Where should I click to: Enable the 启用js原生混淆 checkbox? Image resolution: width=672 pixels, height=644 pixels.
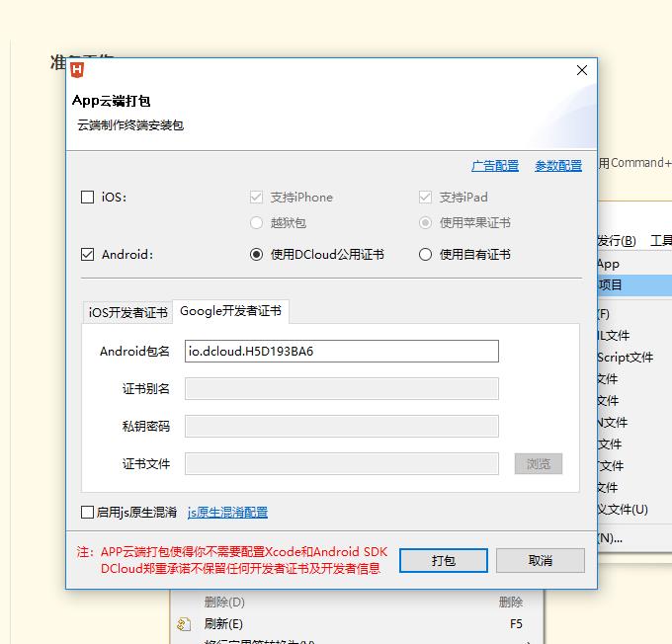(87, 512)
